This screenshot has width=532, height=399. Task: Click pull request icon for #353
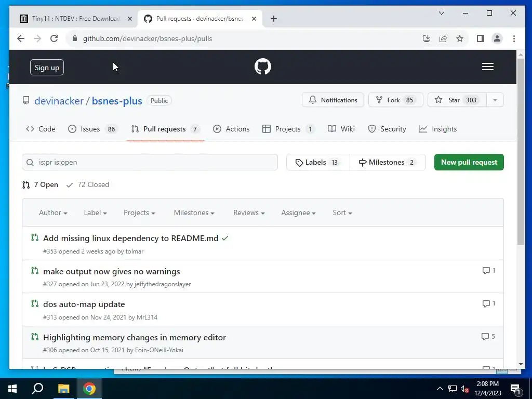(x=35, y=237)
